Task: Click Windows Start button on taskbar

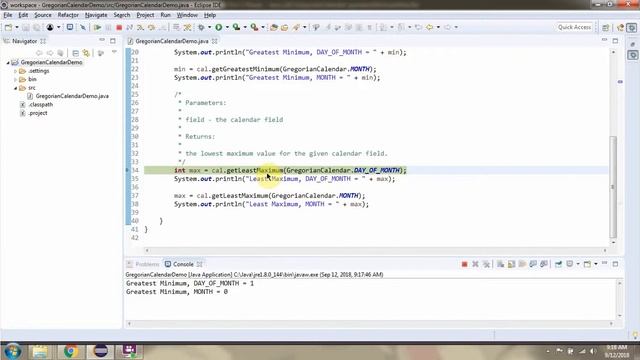Action: point(12,351)
